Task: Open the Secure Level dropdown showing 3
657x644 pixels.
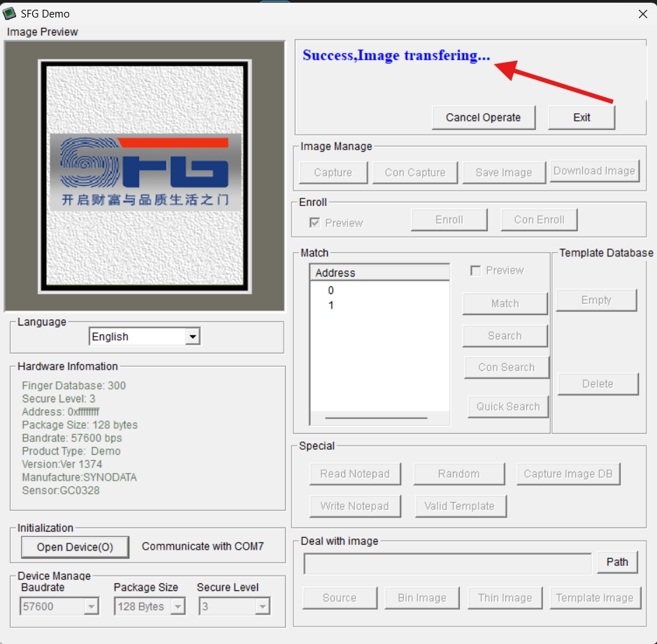Action: (x=235, y=606)
